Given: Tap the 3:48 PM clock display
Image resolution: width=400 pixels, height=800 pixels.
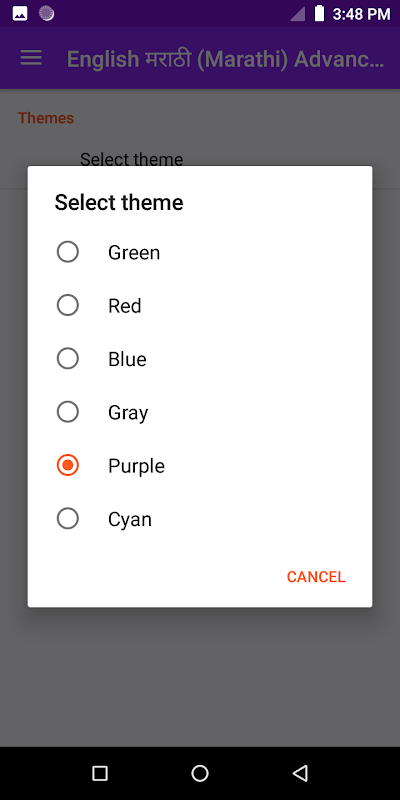Looking at the screenshot, I should [361, 14].
